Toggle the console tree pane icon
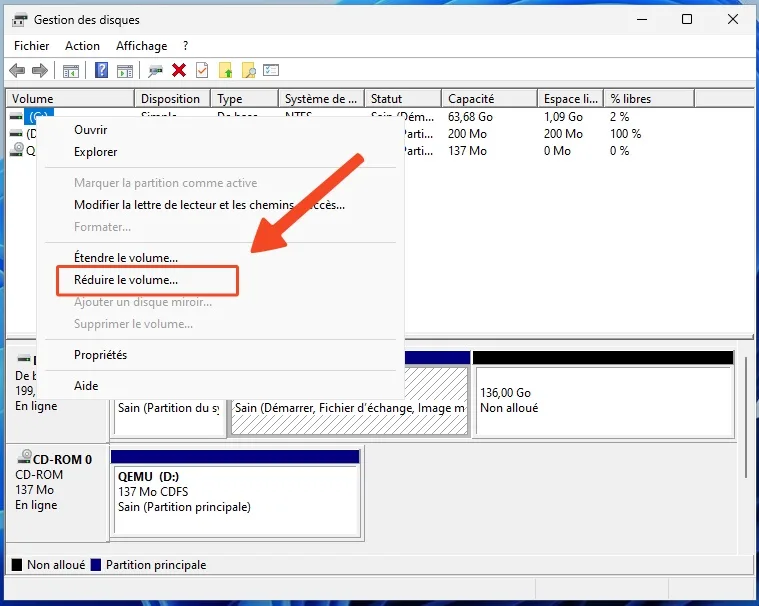 (x=71, y=71)
